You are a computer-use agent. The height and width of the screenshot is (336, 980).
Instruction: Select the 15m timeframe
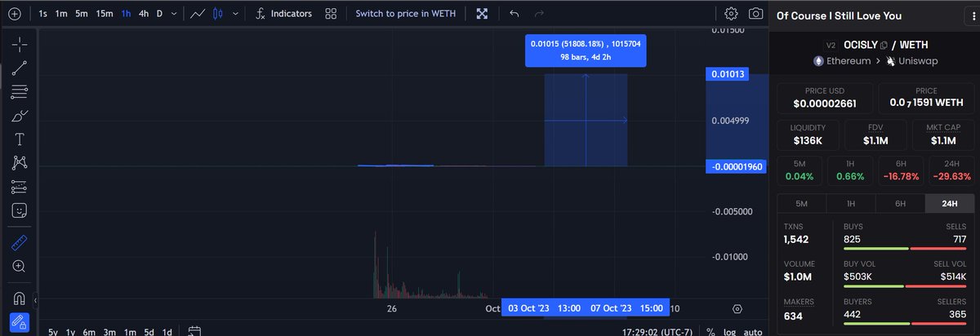(105, 14)
